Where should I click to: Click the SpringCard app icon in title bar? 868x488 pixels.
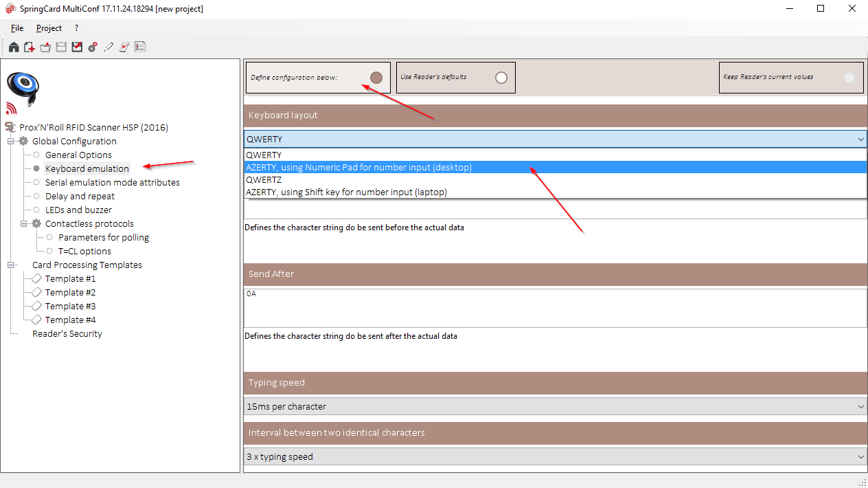coord(11,9)
